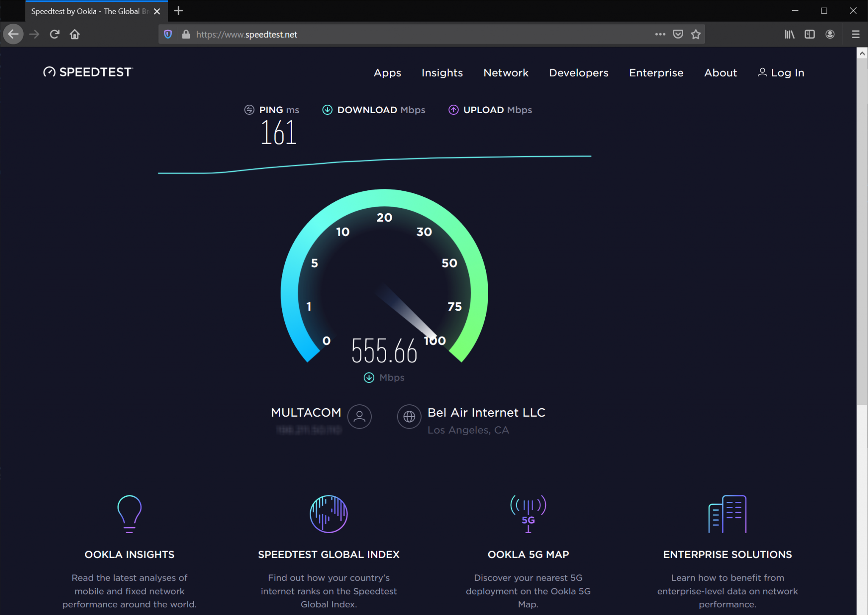Click the browser Forward arrow button
The image size is (868, 615).
coord(34,34)
